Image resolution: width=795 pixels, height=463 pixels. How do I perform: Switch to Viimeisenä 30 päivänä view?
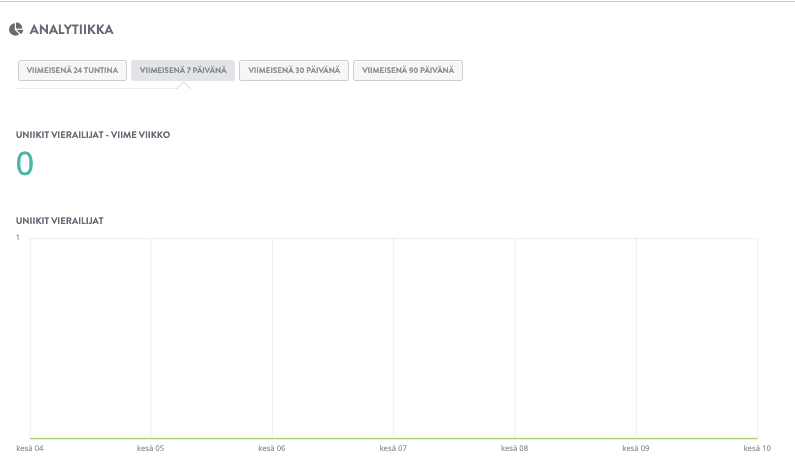pos(294,70)
